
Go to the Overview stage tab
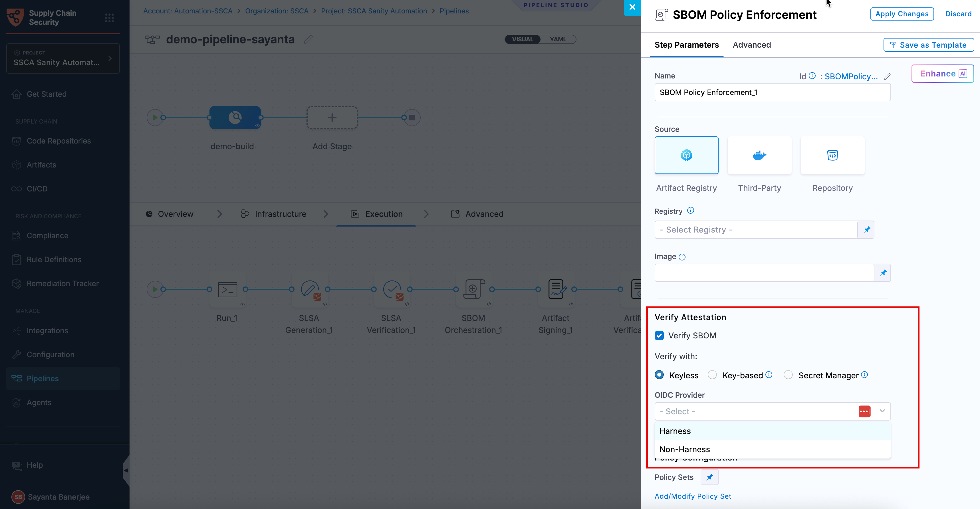(x=170, y=214)
